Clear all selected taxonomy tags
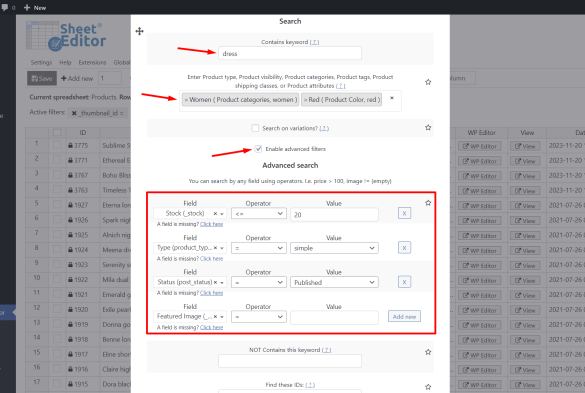 click(x=392, y=98)
